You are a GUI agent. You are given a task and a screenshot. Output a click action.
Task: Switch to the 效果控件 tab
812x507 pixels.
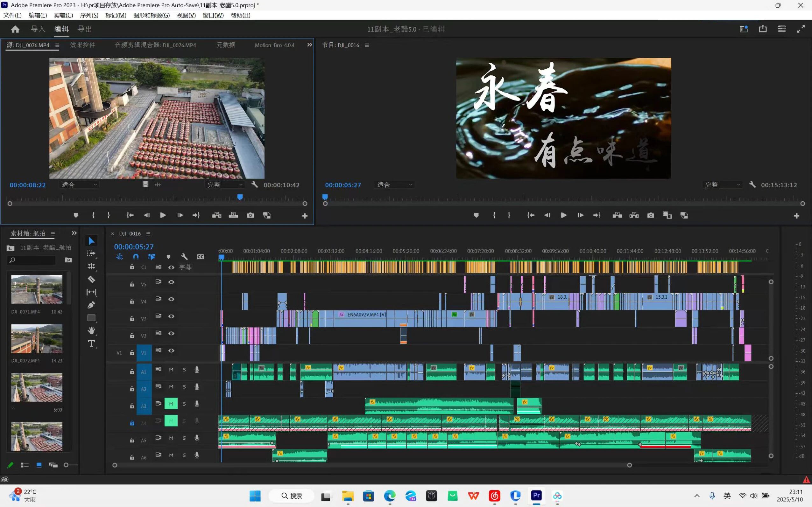click(x=82, y=45)
